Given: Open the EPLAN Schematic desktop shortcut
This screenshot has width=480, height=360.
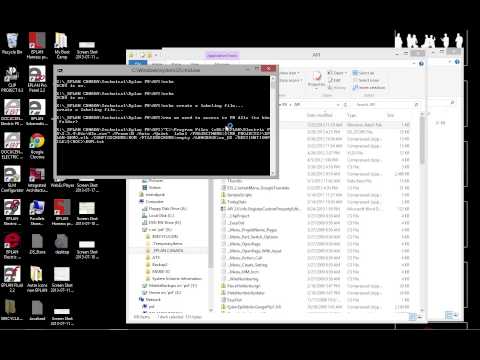Looking at the screenshot, I should pyautogui.click(x=37, y=113).
